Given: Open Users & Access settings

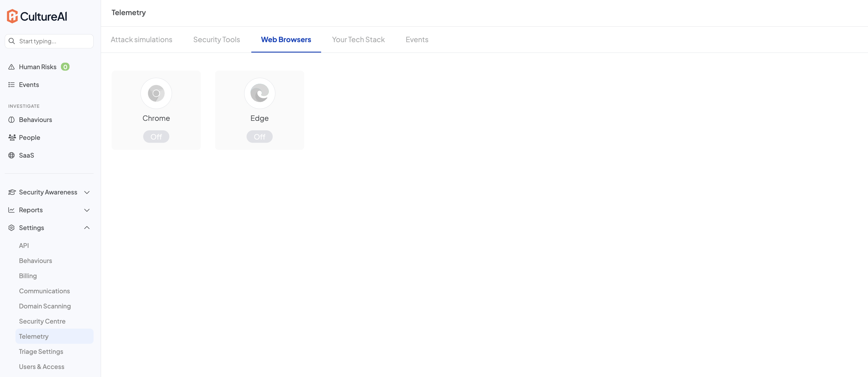Looking at the screenshot, I should tap(42, 367).
